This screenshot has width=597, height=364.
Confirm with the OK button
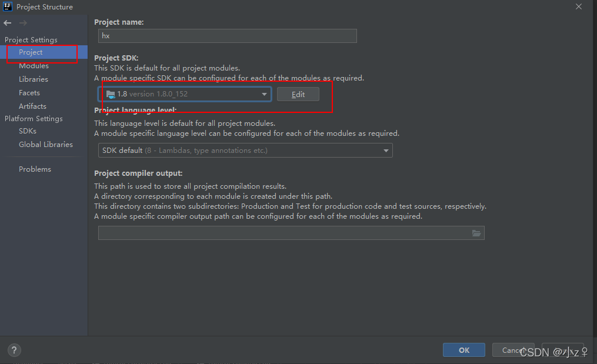[463, 350]
